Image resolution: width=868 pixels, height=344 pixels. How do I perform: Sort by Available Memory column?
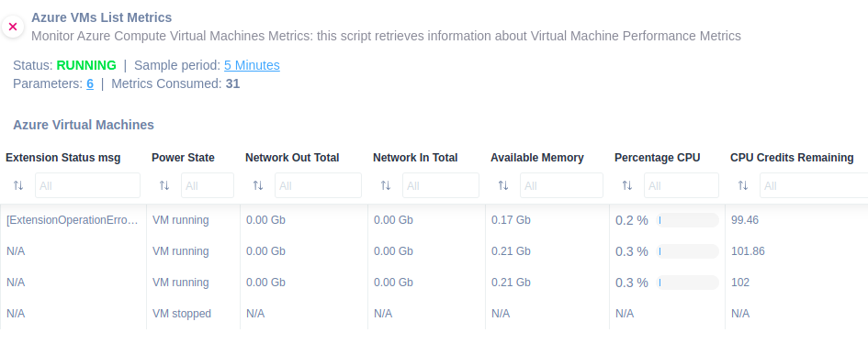[x=502, y=185]
